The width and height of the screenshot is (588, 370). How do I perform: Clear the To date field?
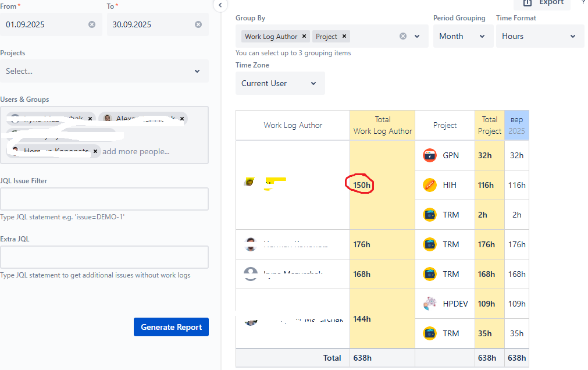point(198,24)
